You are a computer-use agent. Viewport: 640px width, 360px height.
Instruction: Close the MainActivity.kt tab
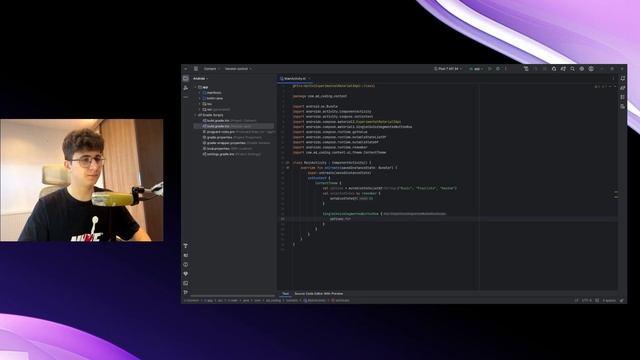pos(309,78)
